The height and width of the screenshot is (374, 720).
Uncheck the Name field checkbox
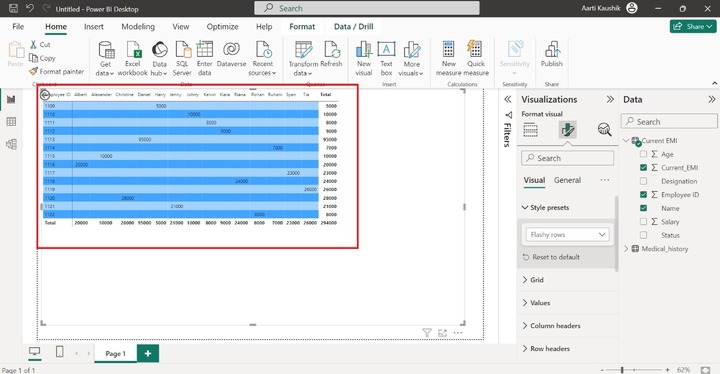click(x=643, y=208)
